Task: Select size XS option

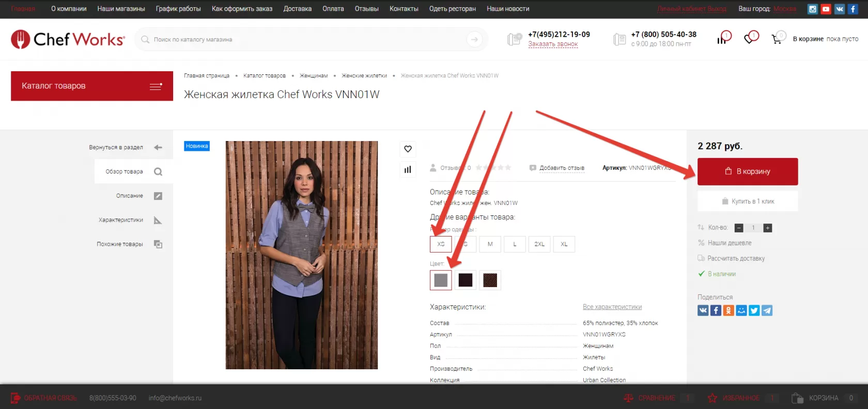Action: point(441,244)
